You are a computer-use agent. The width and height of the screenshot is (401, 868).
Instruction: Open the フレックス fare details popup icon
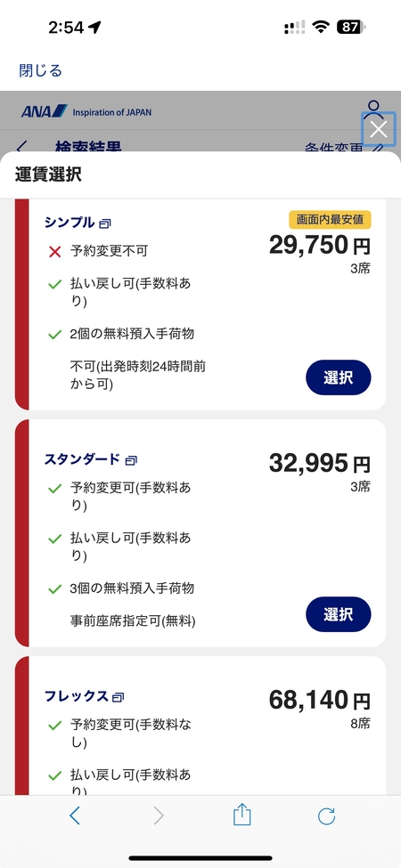118,697
